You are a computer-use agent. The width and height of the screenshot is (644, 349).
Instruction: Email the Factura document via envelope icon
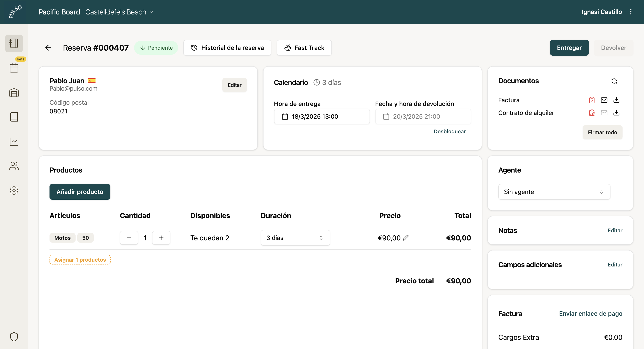604,100
